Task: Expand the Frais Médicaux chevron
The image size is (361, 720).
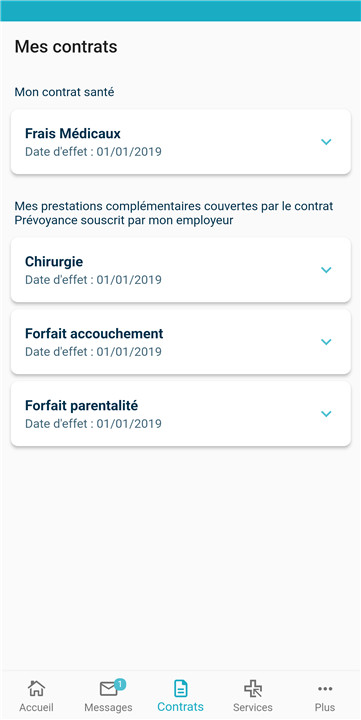Action: (326, 142)
